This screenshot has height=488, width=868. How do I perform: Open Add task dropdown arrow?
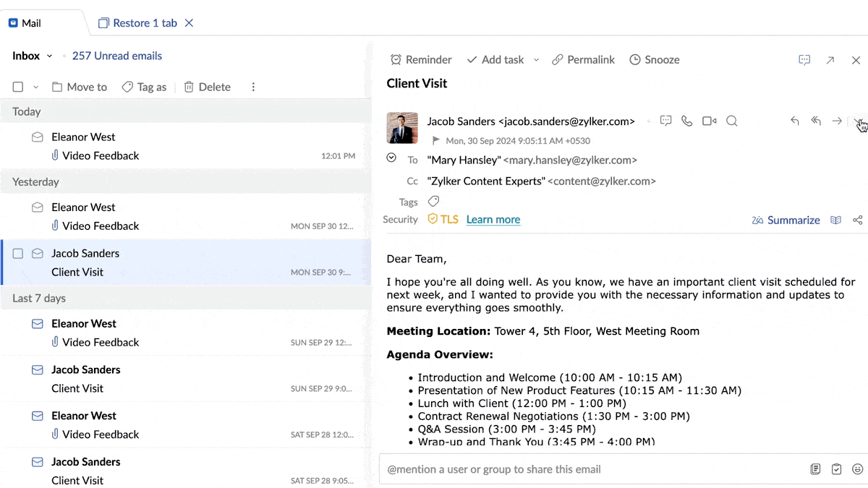(x=536, y=60)
